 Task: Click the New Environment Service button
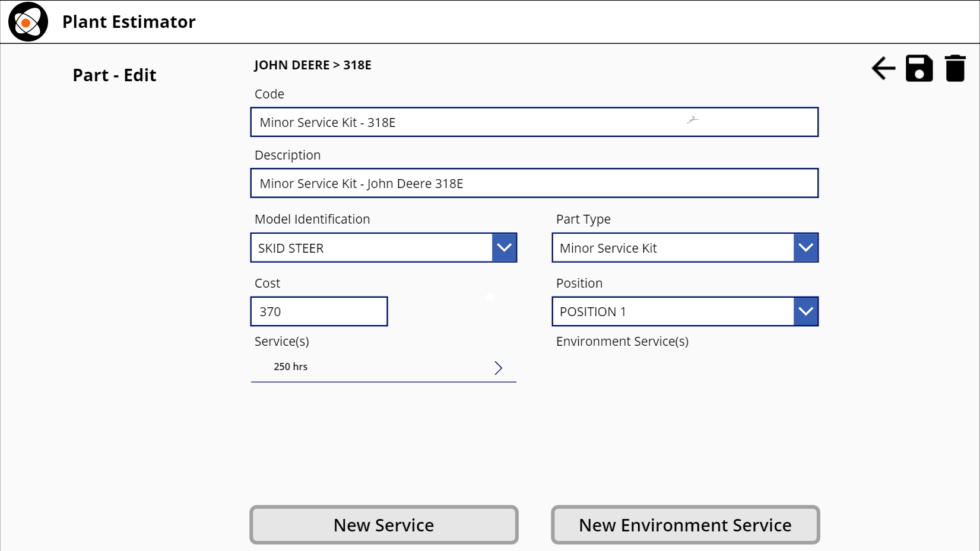point(685,525)
